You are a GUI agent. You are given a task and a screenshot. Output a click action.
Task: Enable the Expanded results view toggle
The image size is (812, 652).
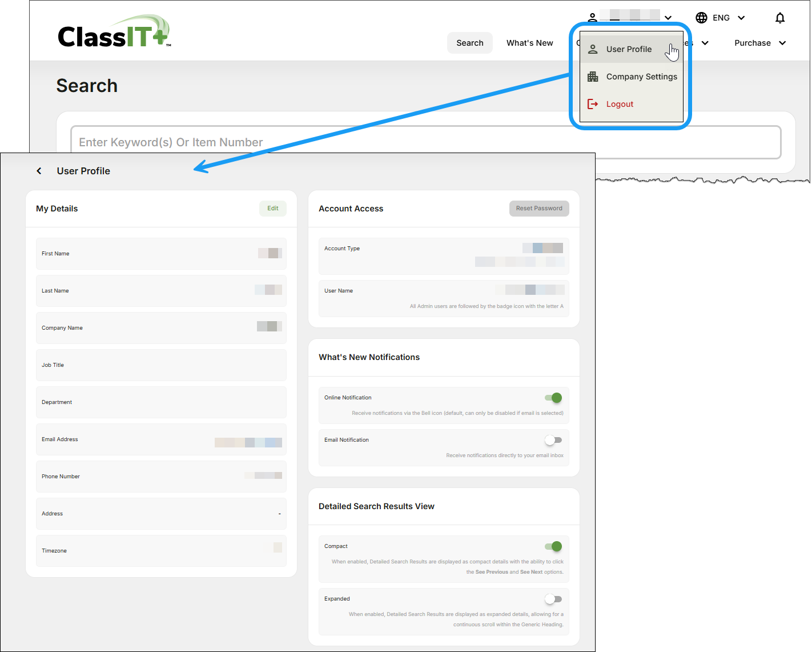(553, 599)
